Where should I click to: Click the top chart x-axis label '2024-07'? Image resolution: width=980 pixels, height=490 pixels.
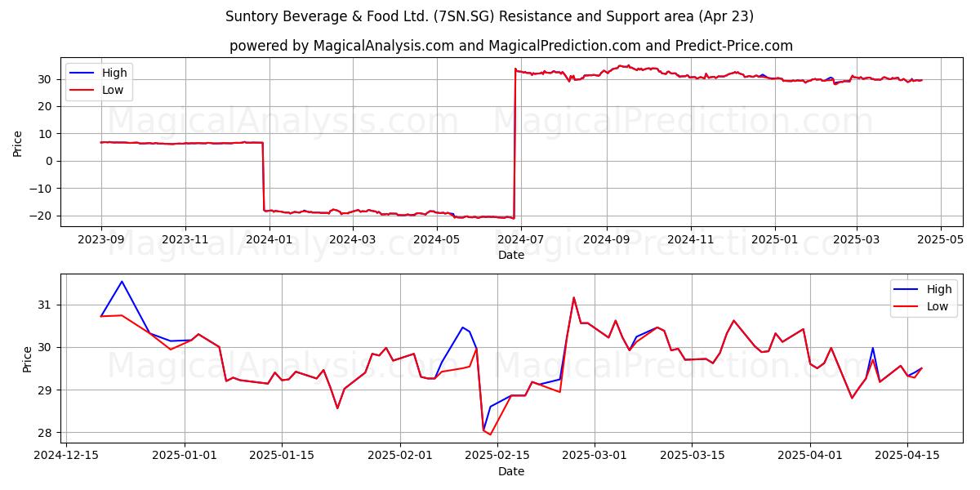tap(519, 239)
